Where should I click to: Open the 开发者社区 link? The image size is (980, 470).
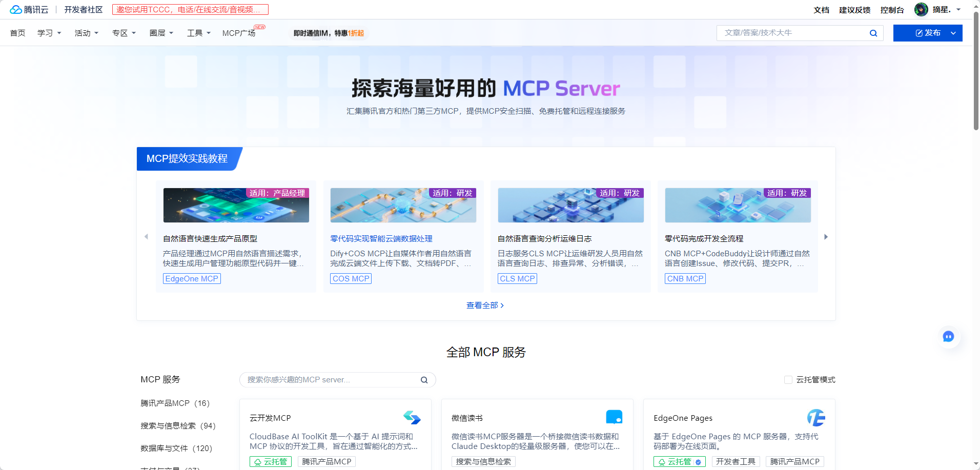click(x=84, y=10)
